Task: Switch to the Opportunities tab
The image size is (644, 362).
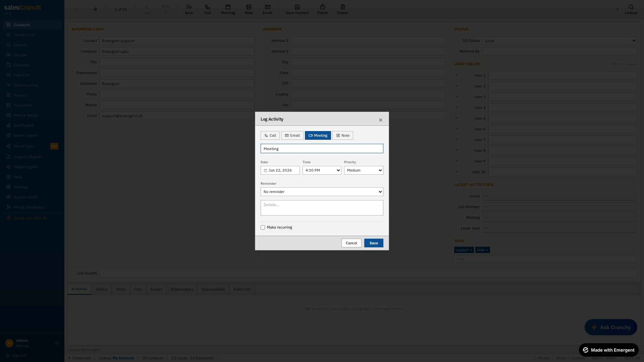Action: [213, 289]
